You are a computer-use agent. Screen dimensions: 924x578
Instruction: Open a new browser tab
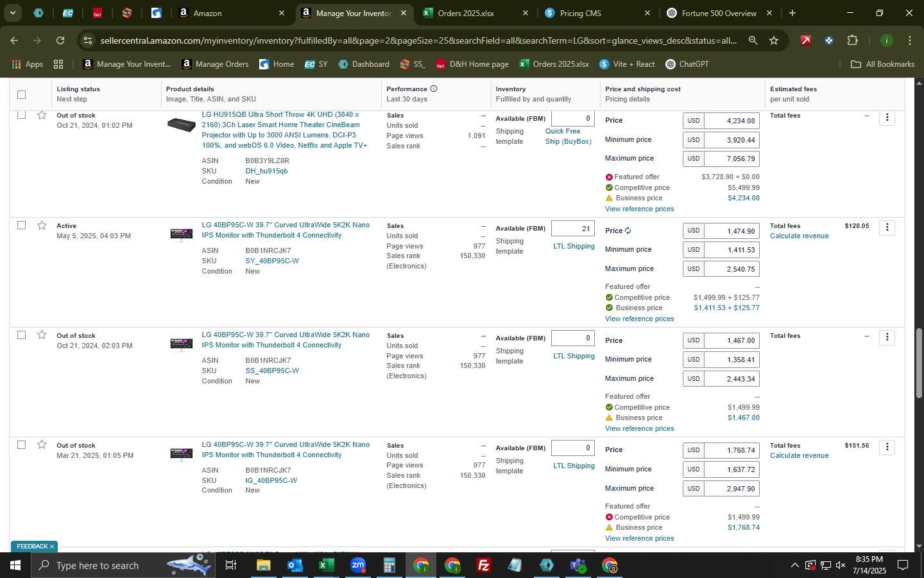pyautogui.click(x=792, y=13)
